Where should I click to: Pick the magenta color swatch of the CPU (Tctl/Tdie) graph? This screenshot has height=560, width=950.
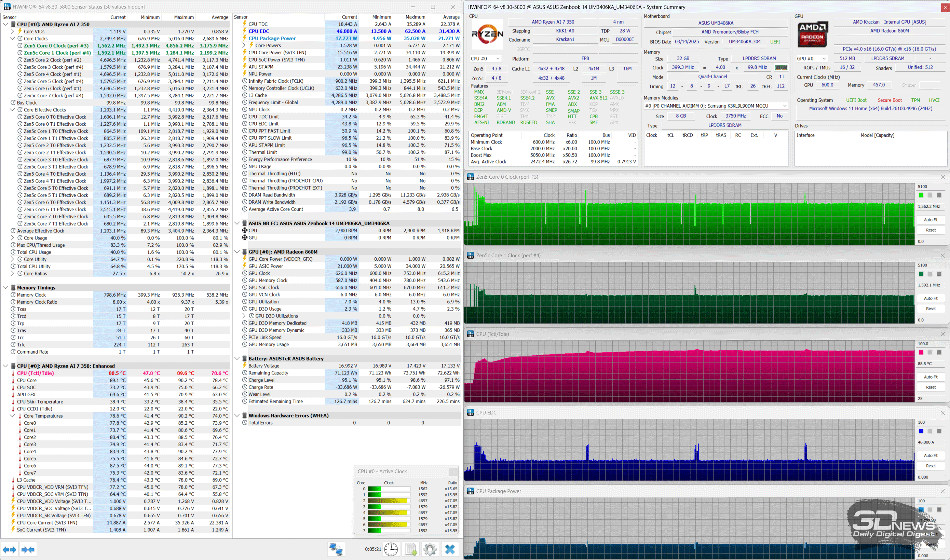(x=921, y=353)
